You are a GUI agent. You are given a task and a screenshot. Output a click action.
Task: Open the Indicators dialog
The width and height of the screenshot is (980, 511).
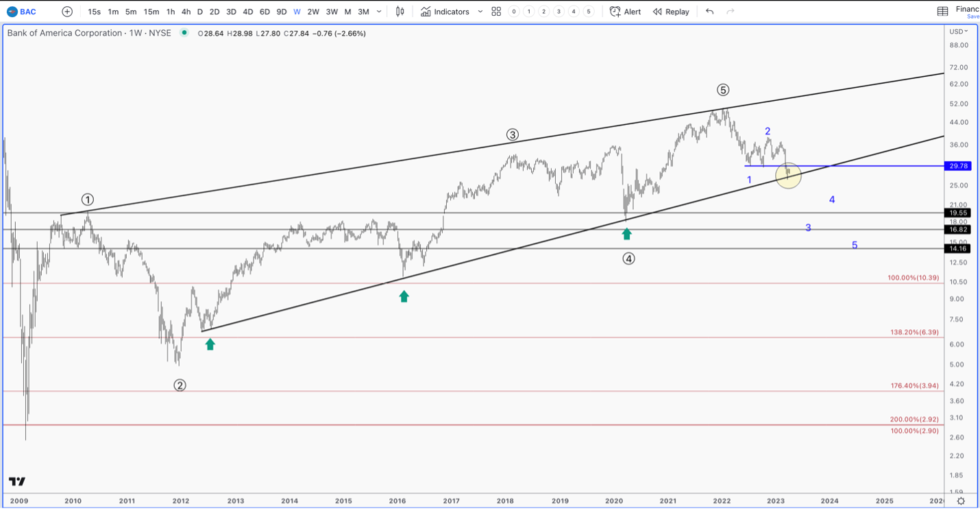[445, 12]
